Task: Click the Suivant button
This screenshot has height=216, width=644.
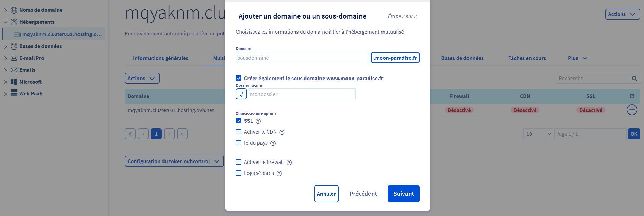Action: (403, 194)
